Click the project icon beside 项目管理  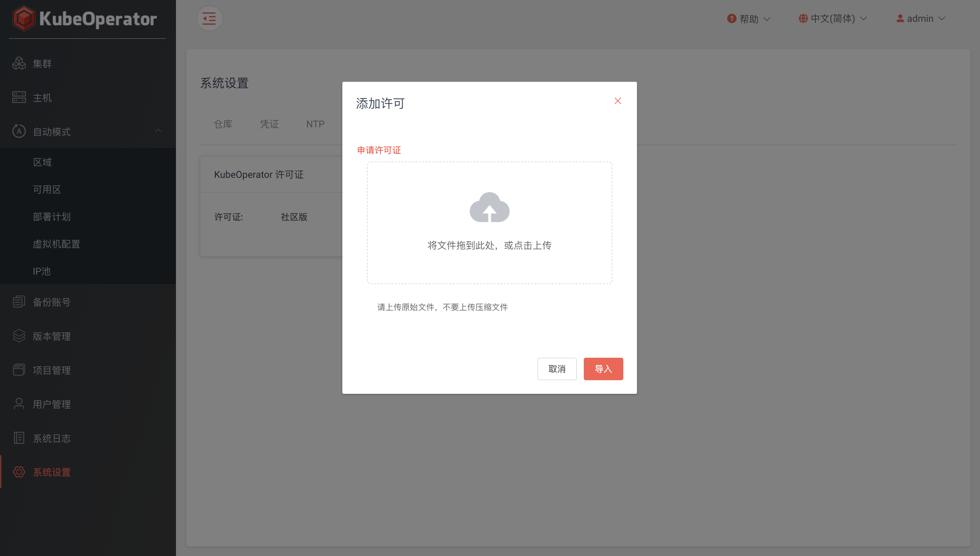point(19,370)
